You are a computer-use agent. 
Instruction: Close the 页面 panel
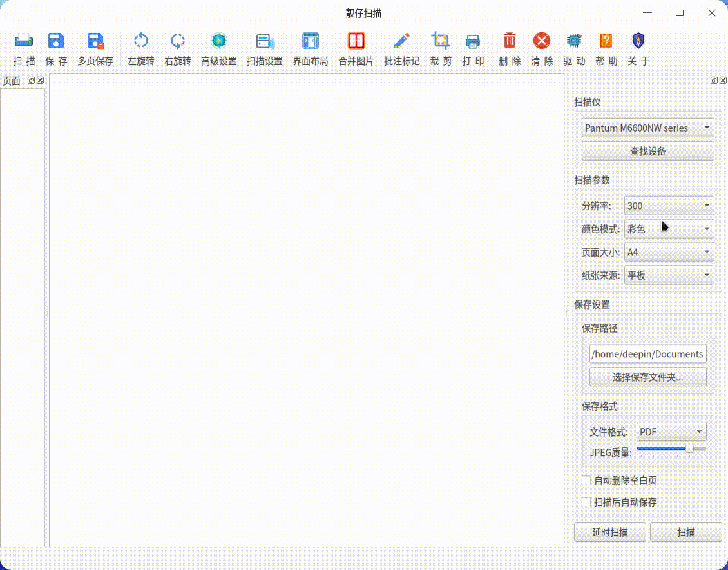(x=41, y=81)
